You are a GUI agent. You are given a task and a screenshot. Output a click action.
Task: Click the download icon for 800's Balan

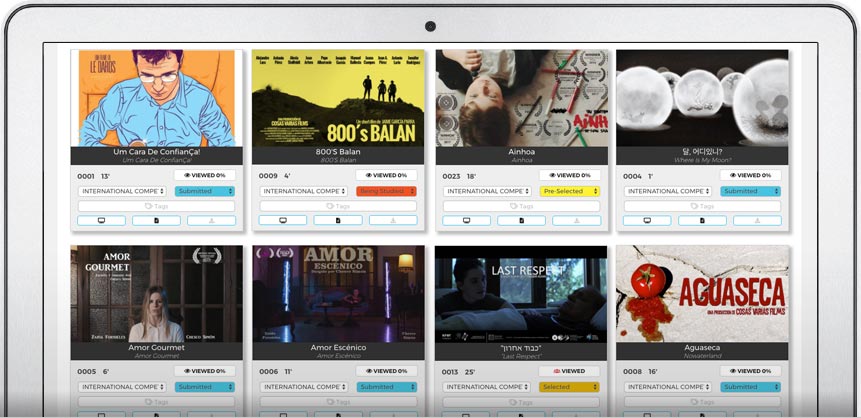pos(393,220)
